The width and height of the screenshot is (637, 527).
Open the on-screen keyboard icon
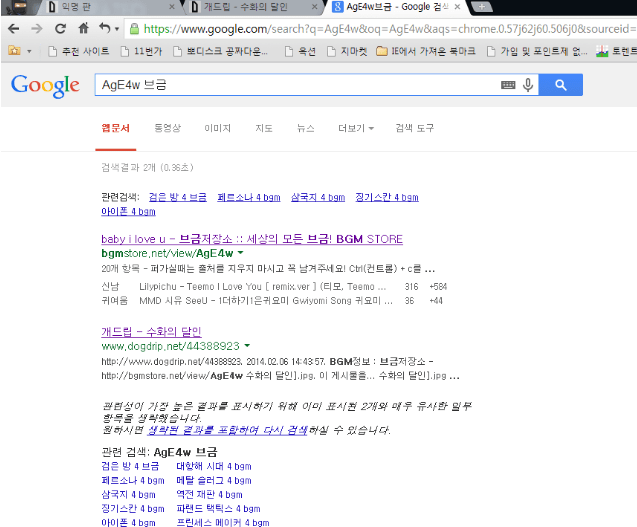508,85
